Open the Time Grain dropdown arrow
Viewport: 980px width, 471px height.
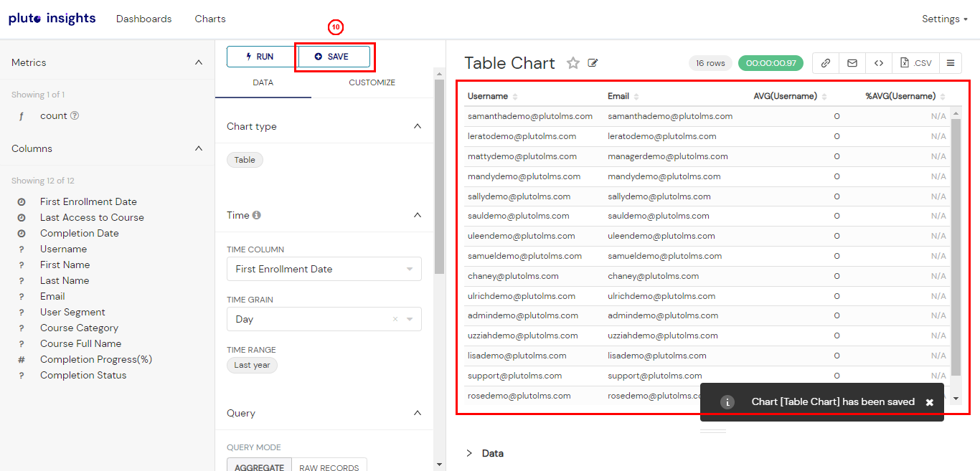[x=410, y=320]
